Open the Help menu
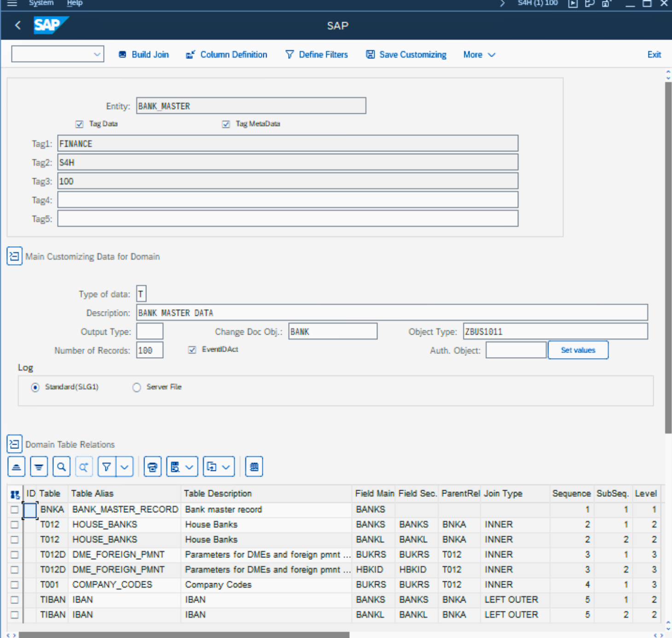672x638 pixels. (x=75, y=3)
